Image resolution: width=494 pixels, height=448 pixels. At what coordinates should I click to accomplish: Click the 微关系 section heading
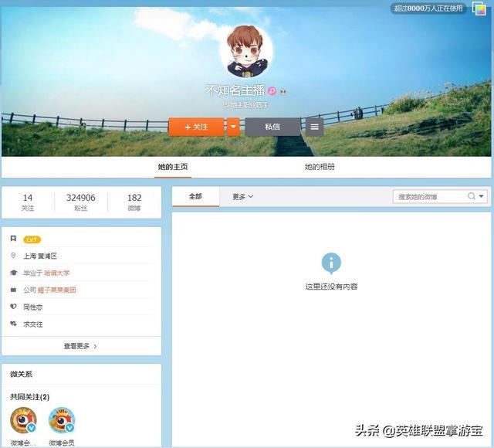(21, 374)
